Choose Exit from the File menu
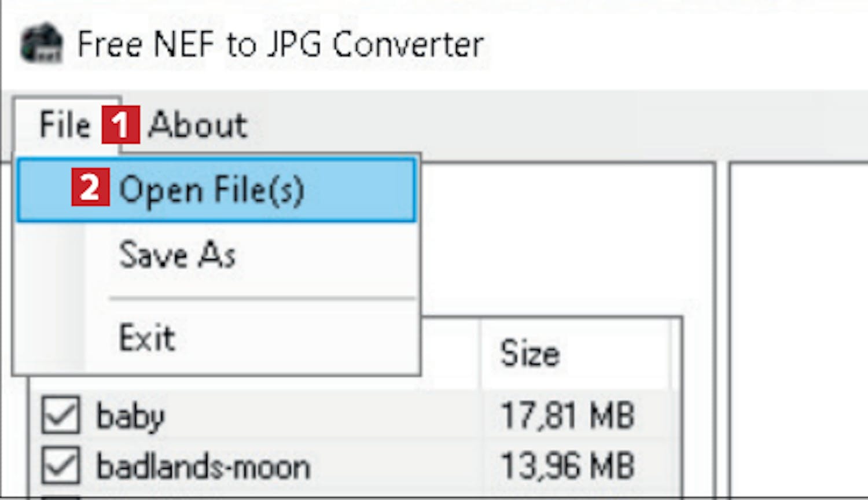The height and width of the screenshot is (500, 868). (216, 337)
